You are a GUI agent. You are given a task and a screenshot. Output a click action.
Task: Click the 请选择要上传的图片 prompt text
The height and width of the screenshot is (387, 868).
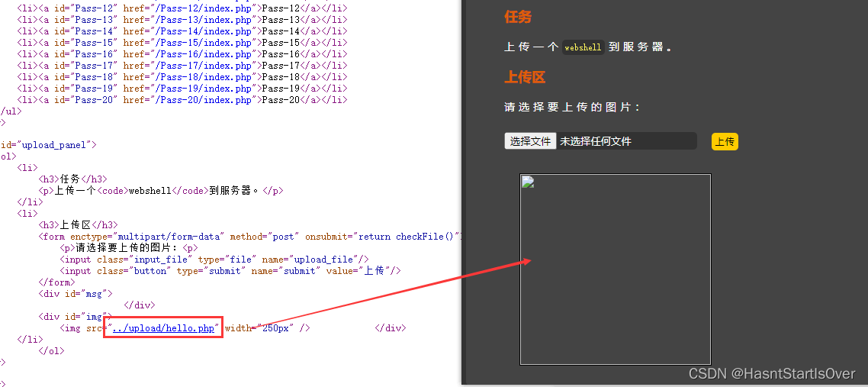pos(572,107)
